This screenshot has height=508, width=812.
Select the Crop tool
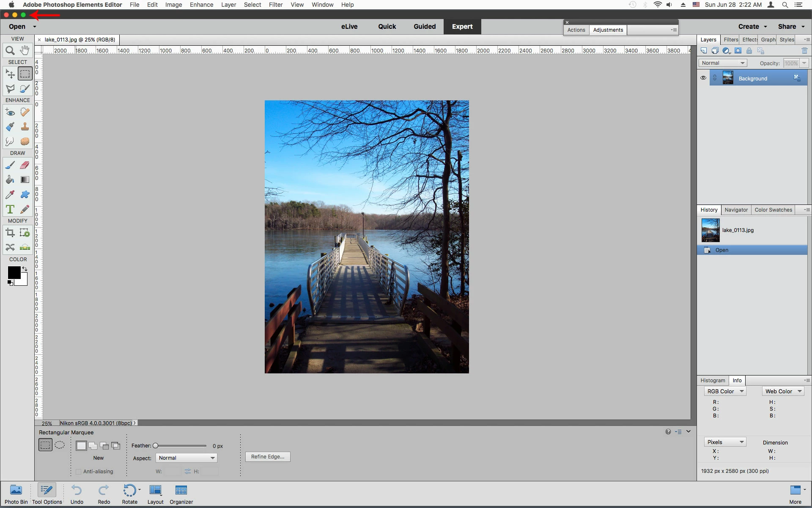(10, 232)
